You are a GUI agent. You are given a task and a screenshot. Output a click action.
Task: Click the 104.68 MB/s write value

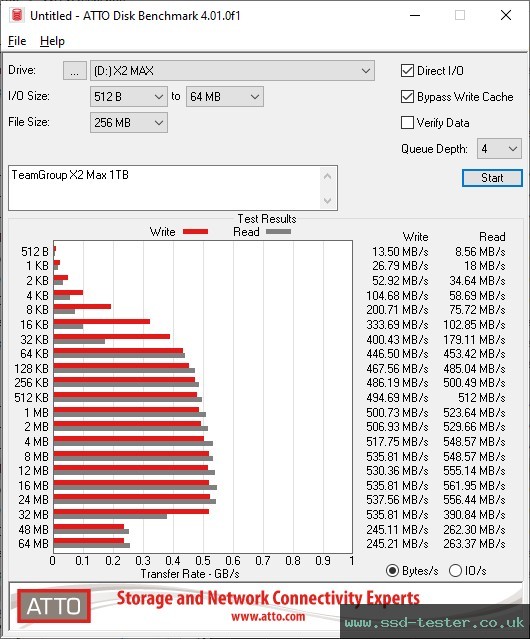[x=397, y=295]
